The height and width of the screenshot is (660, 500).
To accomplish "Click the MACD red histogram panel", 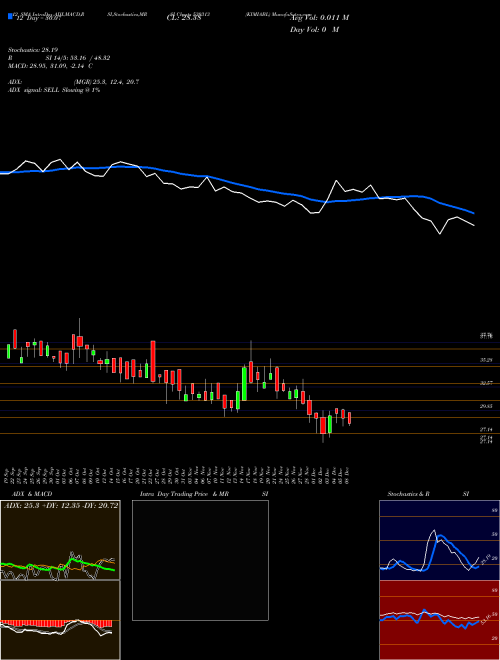I will point(60,620).
